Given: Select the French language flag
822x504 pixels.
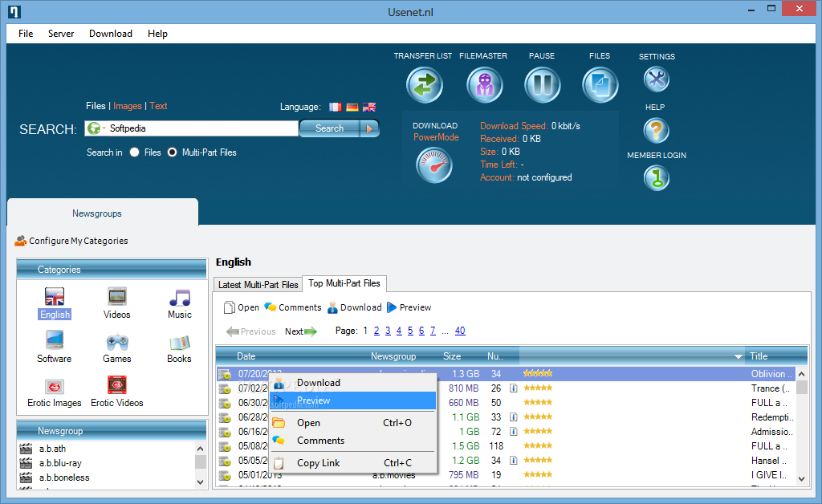Looking at the screenshot, I should click(x=336, y=107).
